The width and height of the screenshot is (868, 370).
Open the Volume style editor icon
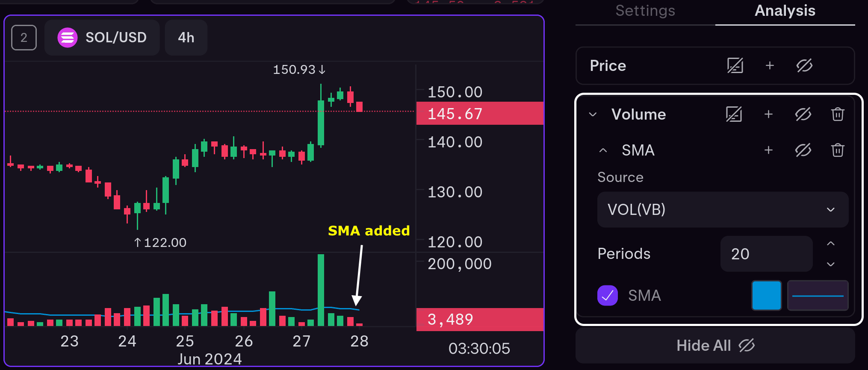(734, 114)
